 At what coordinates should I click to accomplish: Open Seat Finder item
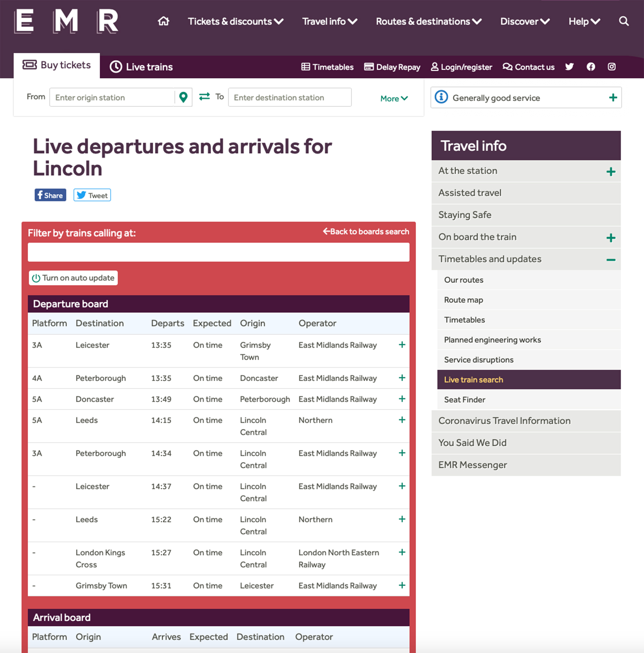point(529,399)
